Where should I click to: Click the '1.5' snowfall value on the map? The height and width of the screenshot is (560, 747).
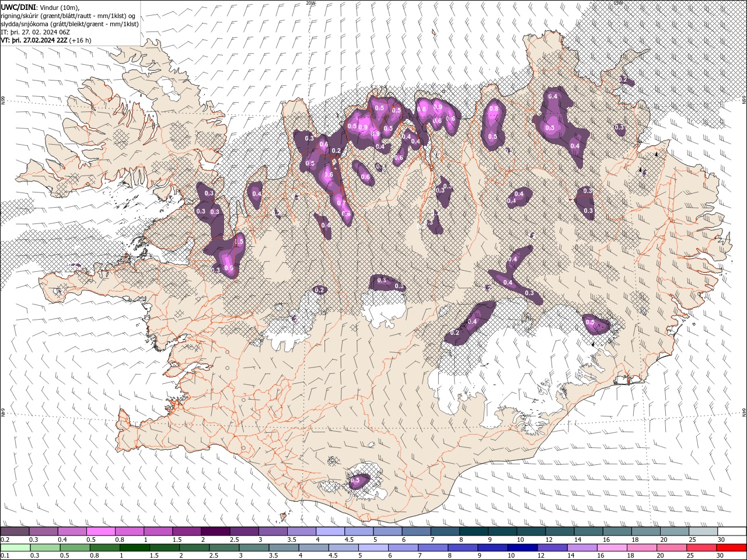point(239,242)
